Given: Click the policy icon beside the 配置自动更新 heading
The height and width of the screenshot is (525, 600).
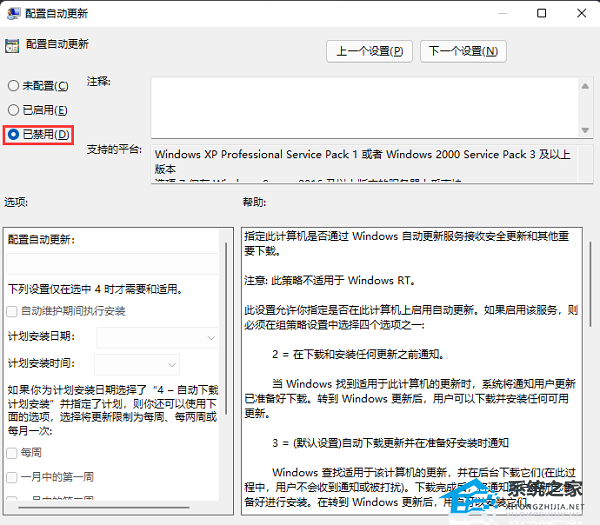Looking at the screenshot, I should [x=12, y=45].
